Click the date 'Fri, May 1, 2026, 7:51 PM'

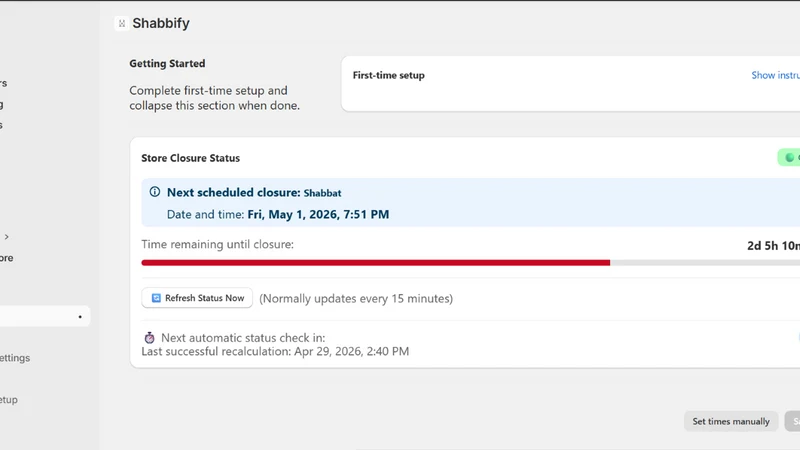318,214
